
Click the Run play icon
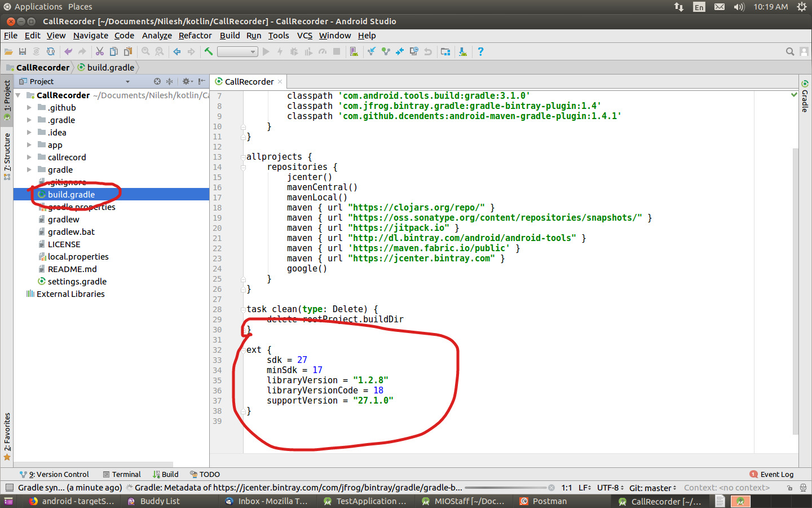click(266, 51)
